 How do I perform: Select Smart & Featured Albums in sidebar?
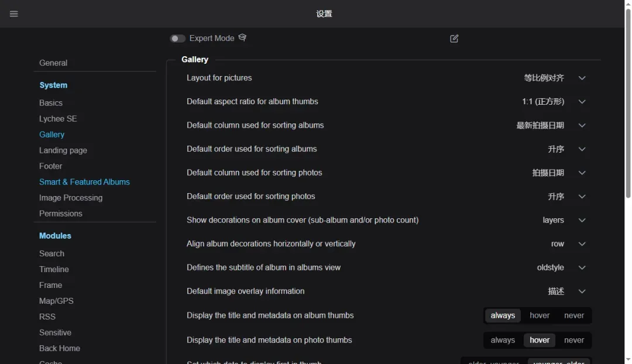(x=84, y=182)
